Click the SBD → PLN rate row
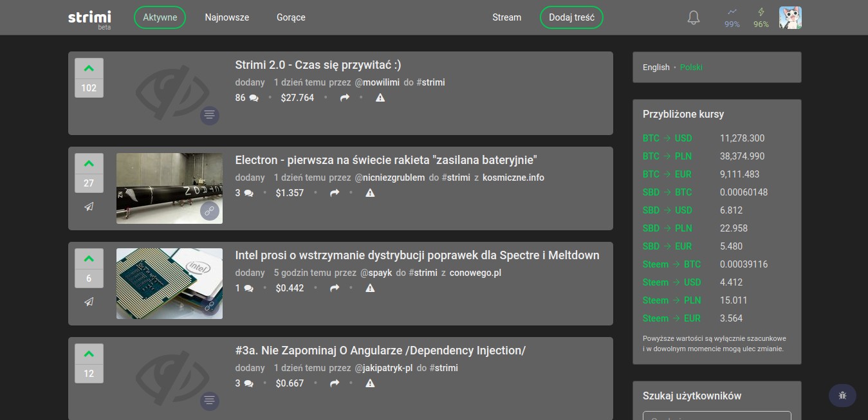The height and width of the screenshot is (420, 868). 717,228
